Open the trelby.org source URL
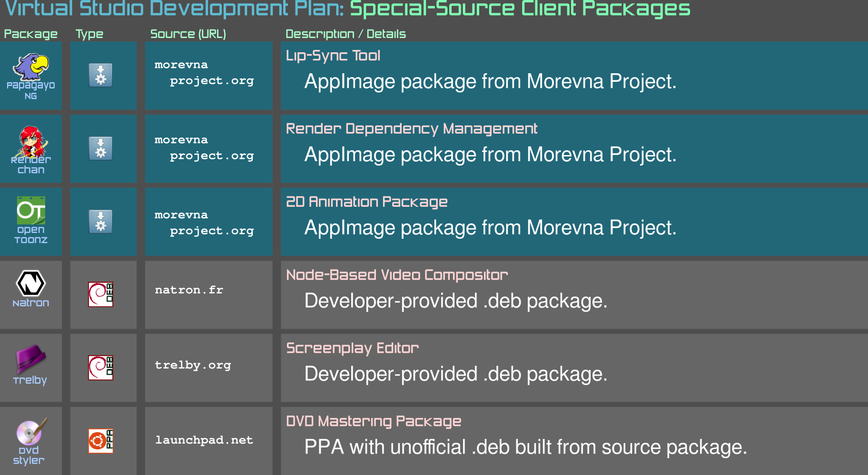 click(x=193, y=365)
